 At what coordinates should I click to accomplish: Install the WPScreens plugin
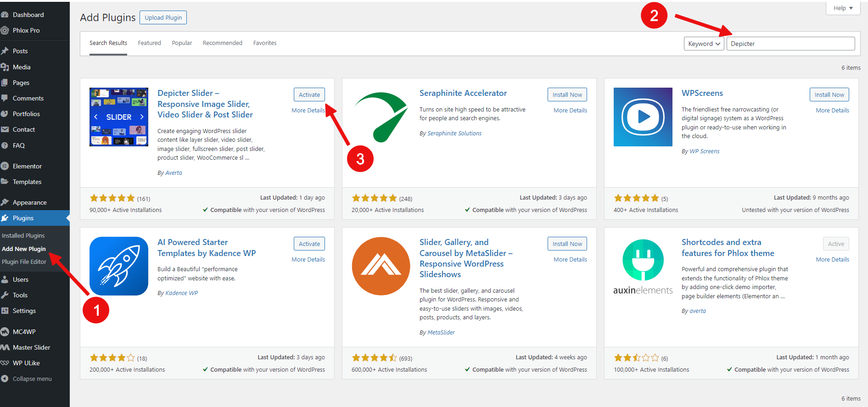(x=829, y=95)
